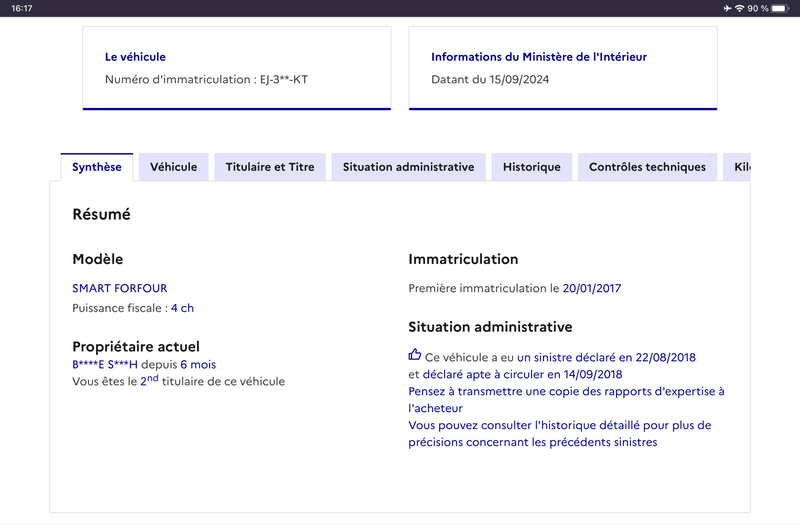Open the Titulaire et Titre tab

coord(270,167)
